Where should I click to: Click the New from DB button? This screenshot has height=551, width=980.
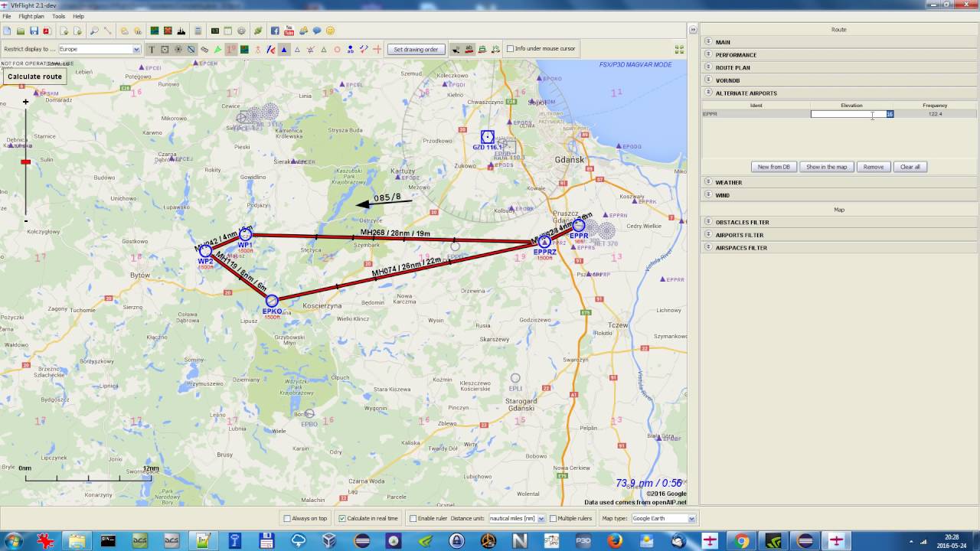(774, 167)
